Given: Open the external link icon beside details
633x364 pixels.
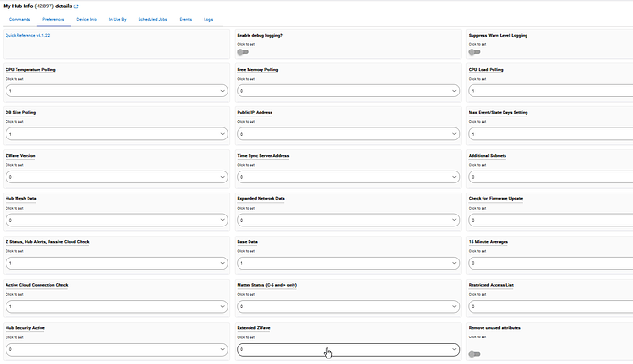Looking at the screenshot, I should [76, 6].
